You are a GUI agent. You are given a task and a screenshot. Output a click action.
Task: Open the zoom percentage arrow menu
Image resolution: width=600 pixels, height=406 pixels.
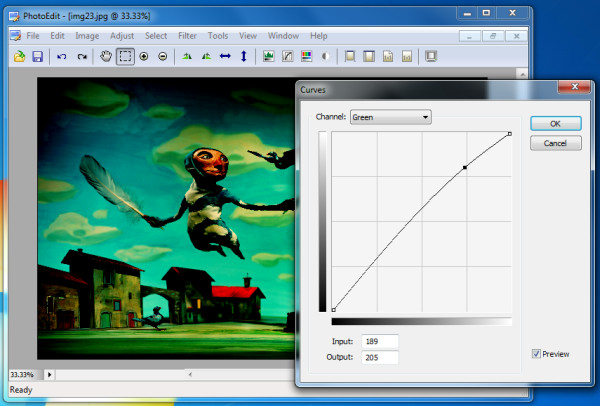[49, 375]
